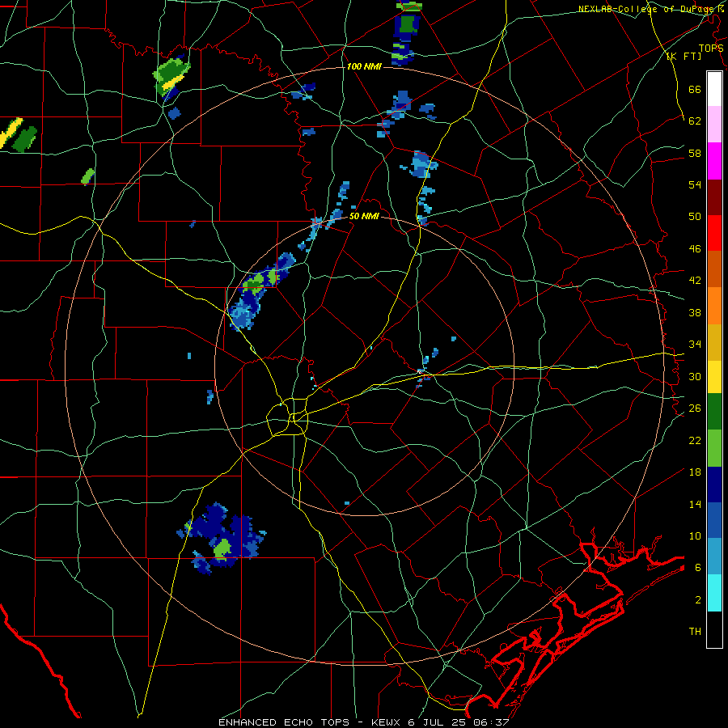Viewport: 728px width, 728px height.
Task: Click the black TH swatch at legend bottom
Action: 714,629
